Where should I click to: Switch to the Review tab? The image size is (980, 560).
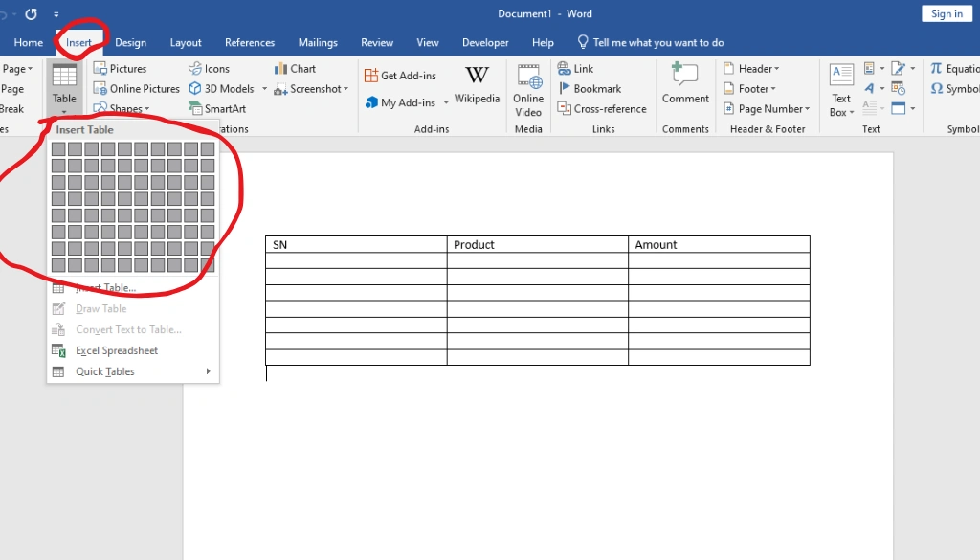377,42
